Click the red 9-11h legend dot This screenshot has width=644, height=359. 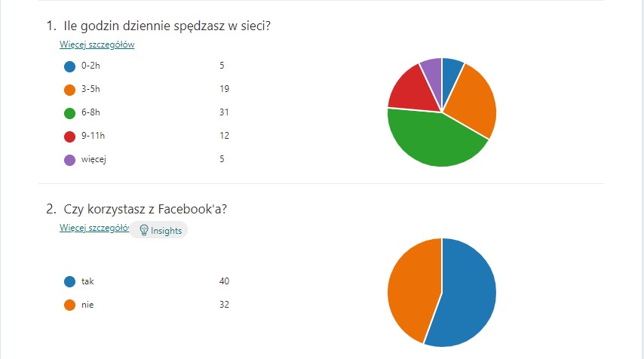70,137
